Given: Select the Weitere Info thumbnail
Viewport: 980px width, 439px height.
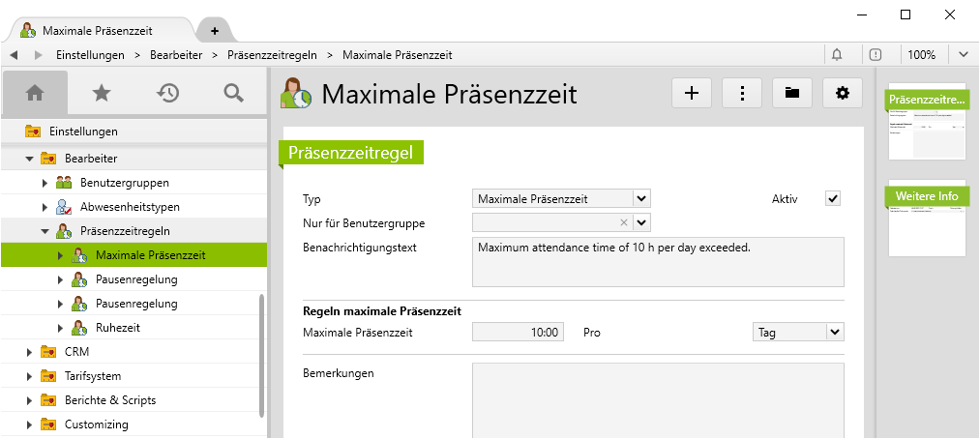Looking at the screenshot, I should (x=926, y=220).
